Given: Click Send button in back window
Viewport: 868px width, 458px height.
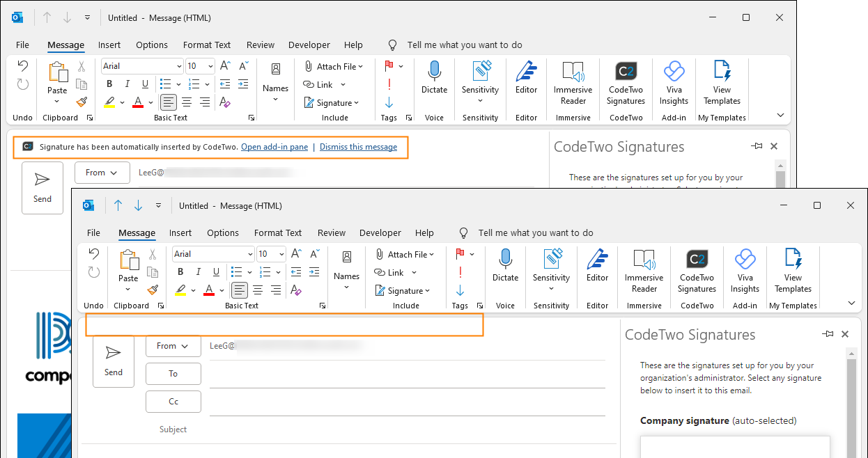Looking at the screenshot, I should (42, 188).
